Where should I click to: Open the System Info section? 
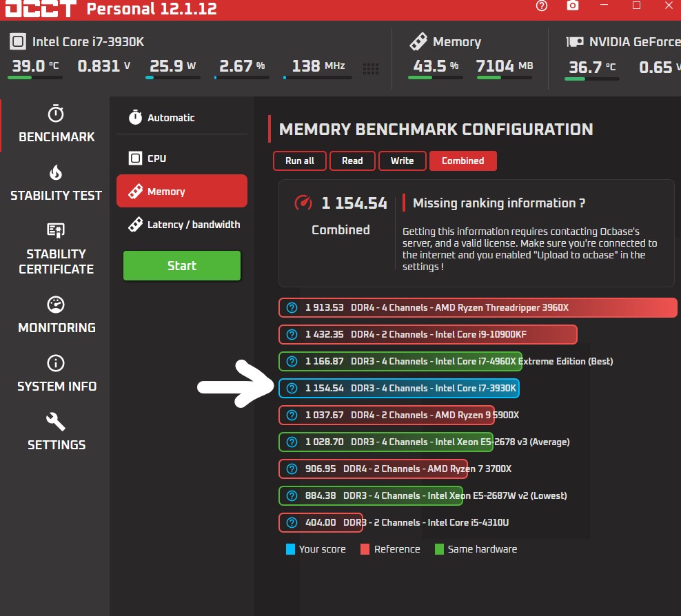click(x=56, y=373)
